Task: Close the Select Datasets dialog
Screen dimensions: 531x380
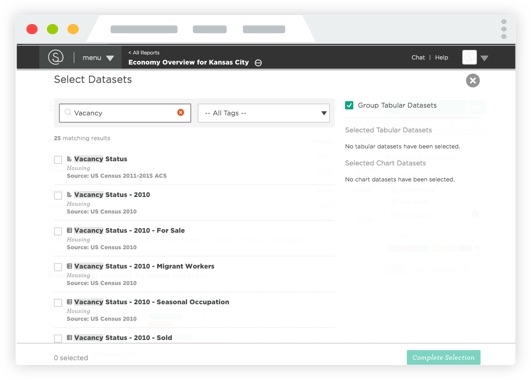Action: tap(473, 81)
